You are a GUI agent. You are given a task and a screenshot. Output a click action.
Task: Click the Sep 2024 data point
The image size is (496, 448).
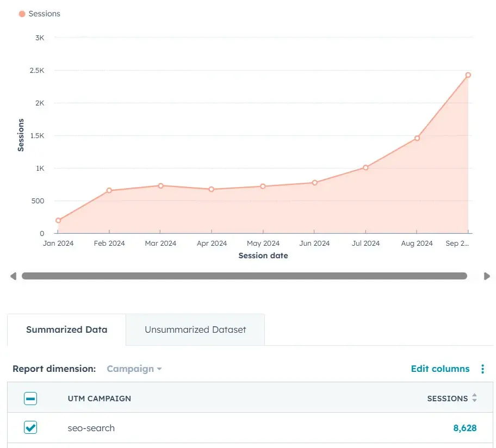click(x=468, y=75)
